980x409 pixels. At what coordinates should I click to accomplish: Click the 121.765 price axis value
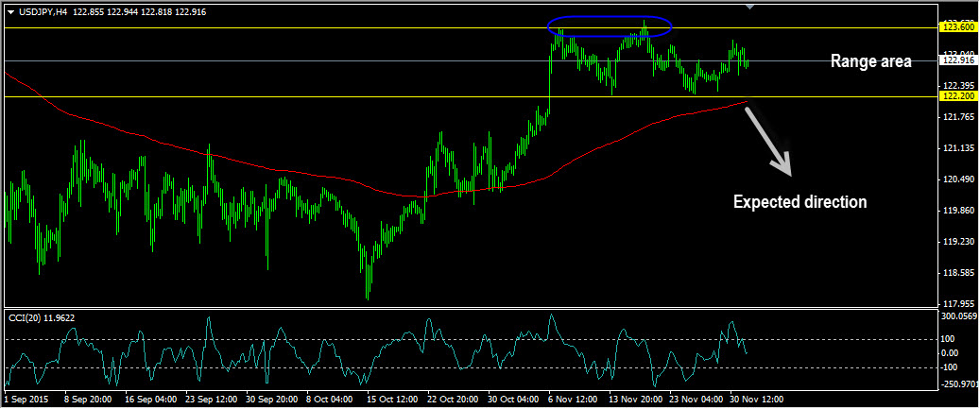coord(958,117)
